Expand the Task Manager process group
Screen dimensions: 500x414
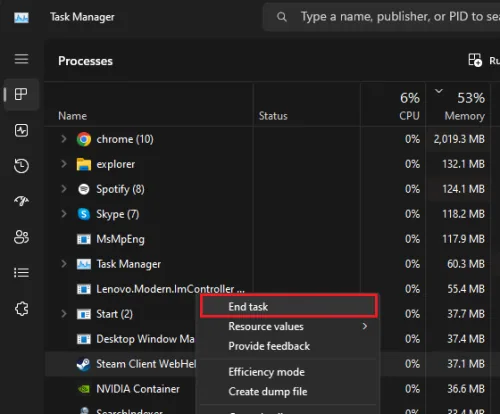pos(64,264)
